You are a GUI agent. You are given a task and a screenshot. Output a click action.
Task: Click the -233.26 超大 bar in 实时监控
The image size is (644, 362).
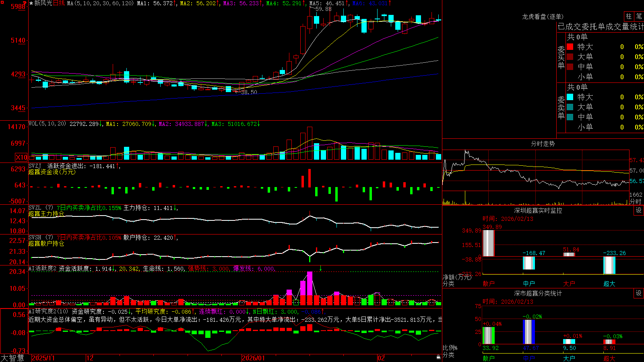(609, 265)
